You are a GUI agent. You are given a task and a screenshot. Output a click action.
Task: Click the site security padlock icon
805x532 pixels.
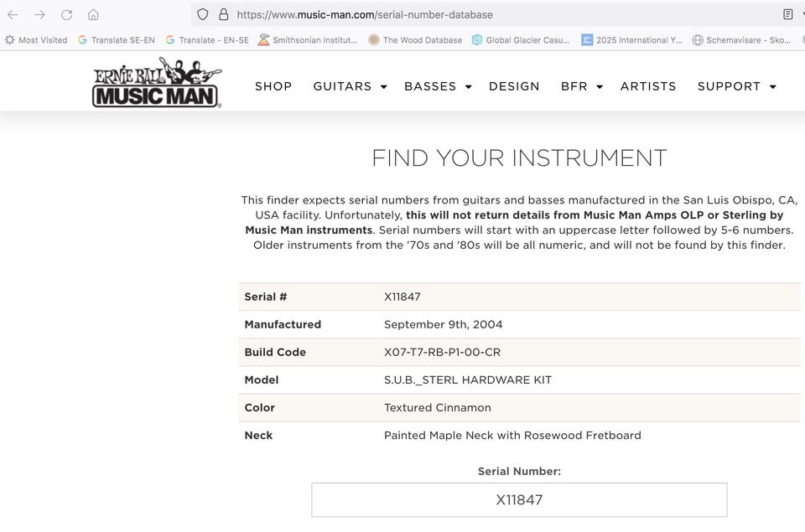223,14
